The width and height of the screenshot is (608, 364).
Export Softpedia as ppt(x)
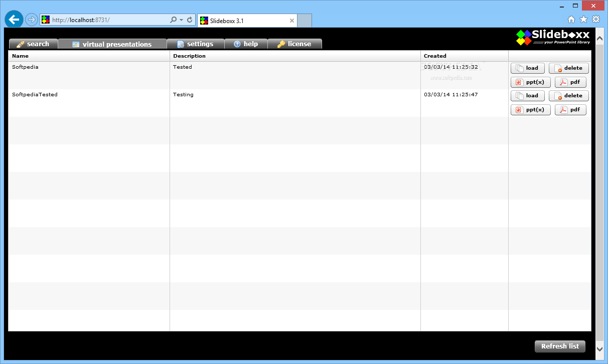point(531,82)
